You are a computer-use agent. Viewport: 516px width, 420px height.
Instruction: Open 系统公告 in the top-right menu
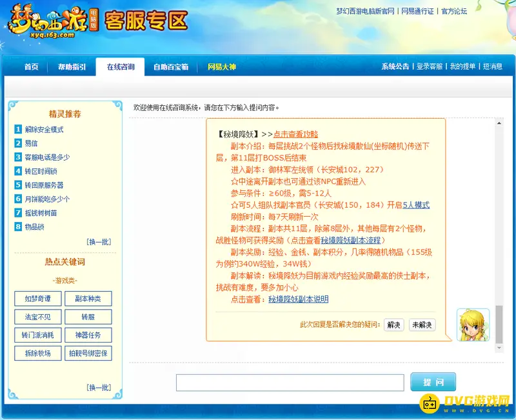click(x=395, y=66)
